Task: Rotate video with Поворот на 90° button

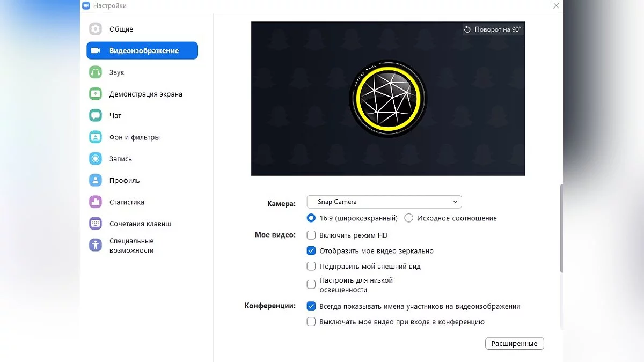Action: coord(493,29)
